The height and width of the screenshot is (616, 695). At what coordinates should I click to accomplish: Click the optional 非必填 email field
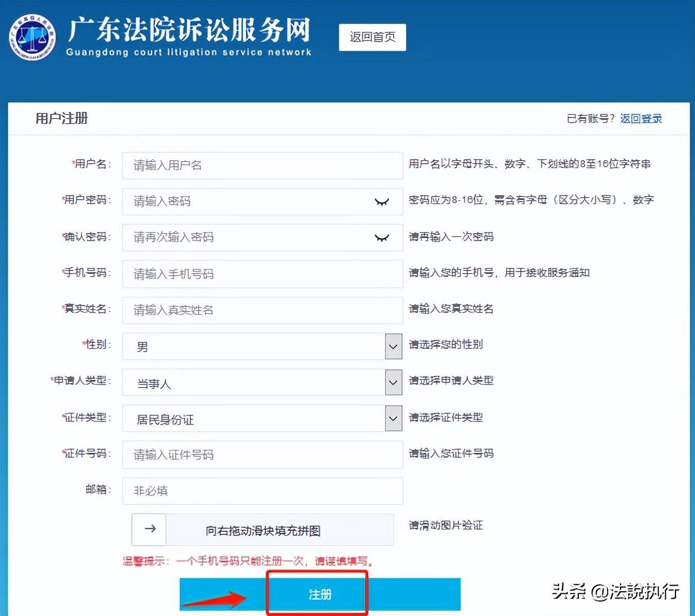(x=262, y=491)
